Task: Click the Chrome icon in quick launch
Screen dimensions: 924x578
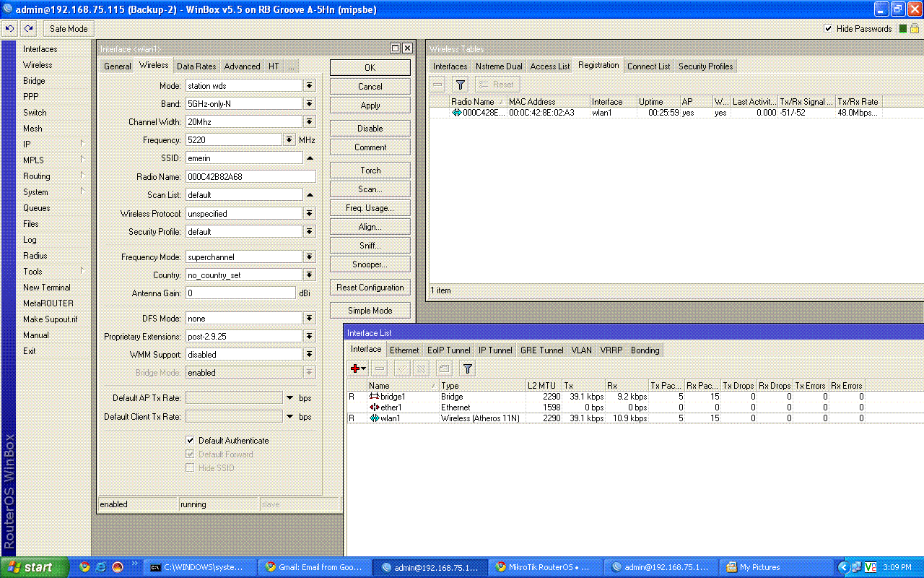Action: point(84,567)
